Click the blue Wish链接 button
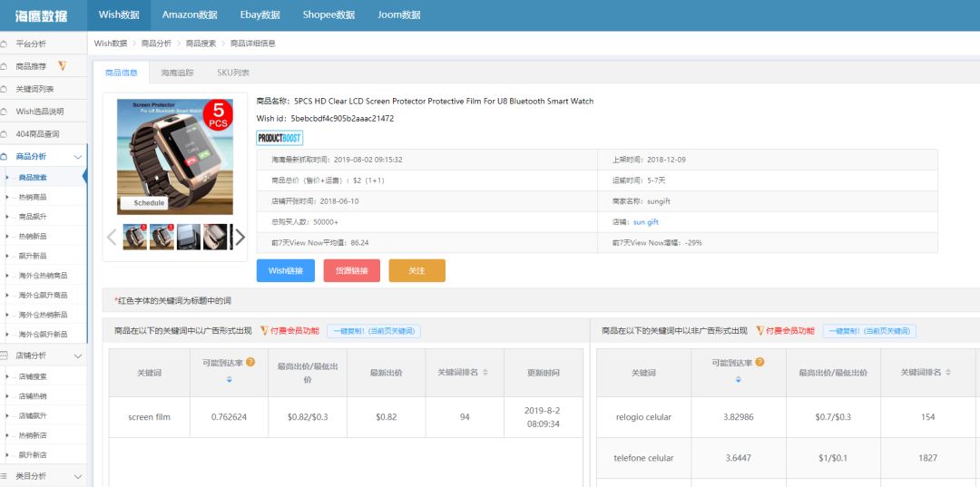Viewport: 980px width, 487px height. pos(286,270)
